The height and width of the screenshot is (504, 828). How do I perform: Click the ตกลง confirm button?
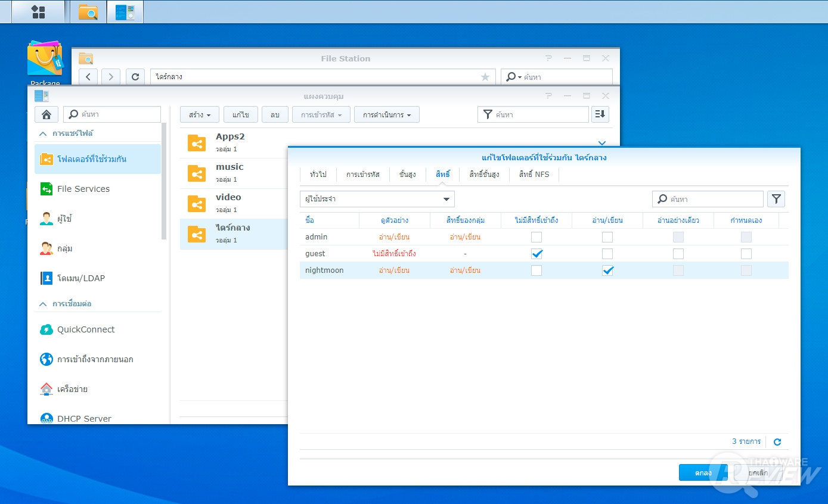tap(703, 472)
